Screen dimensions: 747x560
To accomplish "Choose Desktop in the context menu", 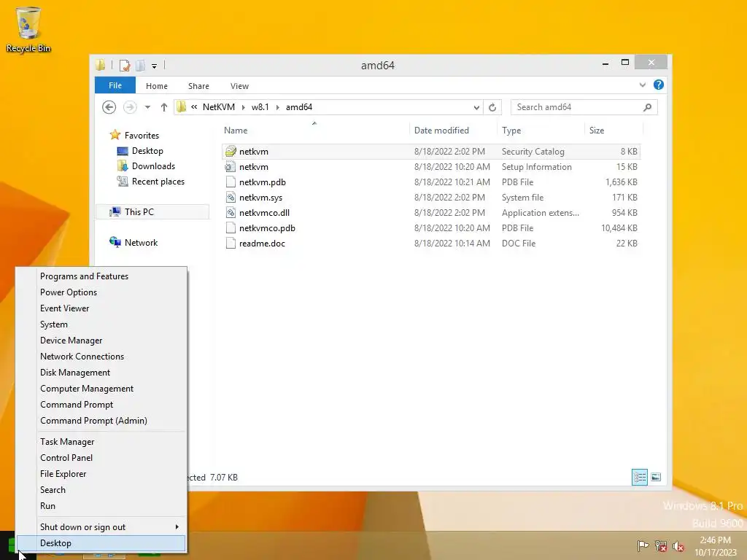I will 101,543.
